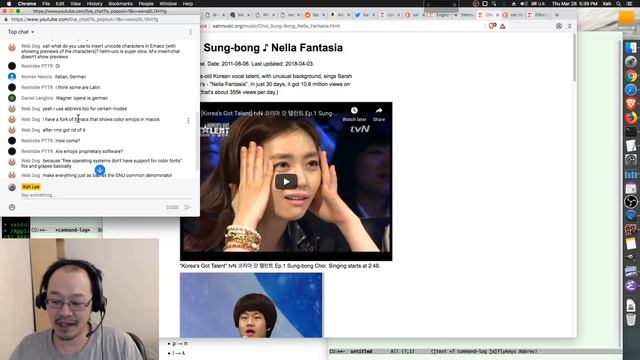This screenshot has width=640, height=360.
Task: Open options for the color emojis fork message
Action: (188, 120)
